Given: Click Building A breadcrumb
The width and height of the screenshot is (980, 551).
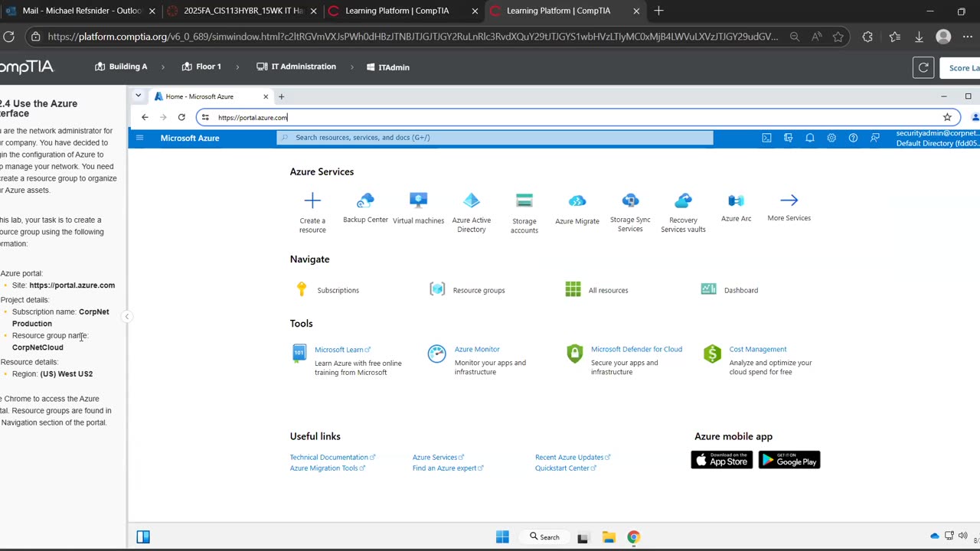Looking at the screenshot, I should 121,67.
